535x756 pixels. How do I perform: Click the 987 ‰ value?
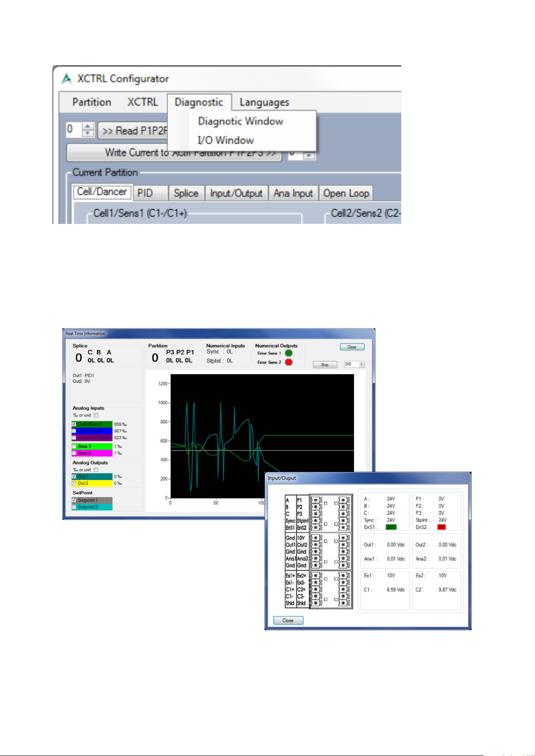[x=120, y=431]
